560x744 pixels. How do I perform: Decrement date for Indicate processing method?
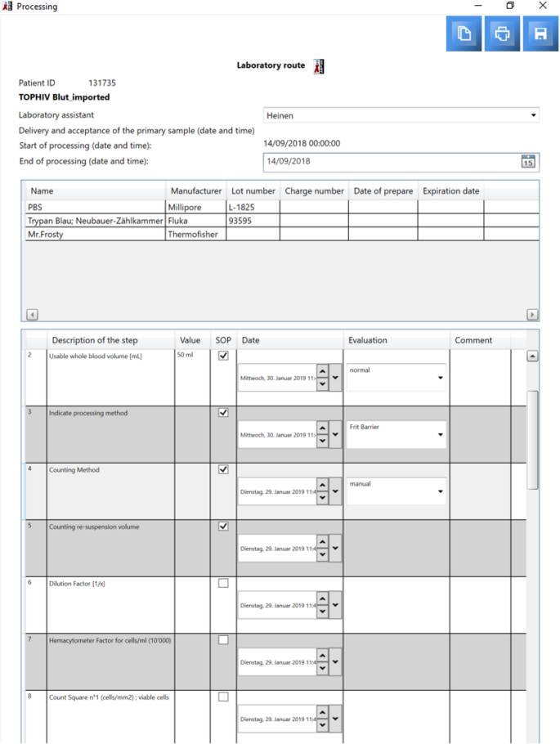323,441
